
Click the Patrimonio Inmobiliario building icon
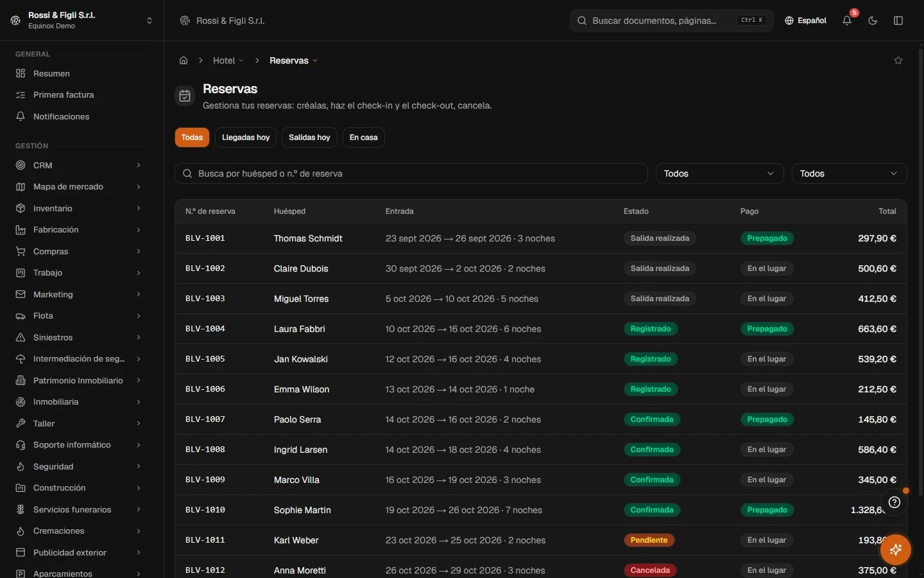[21, 380]
